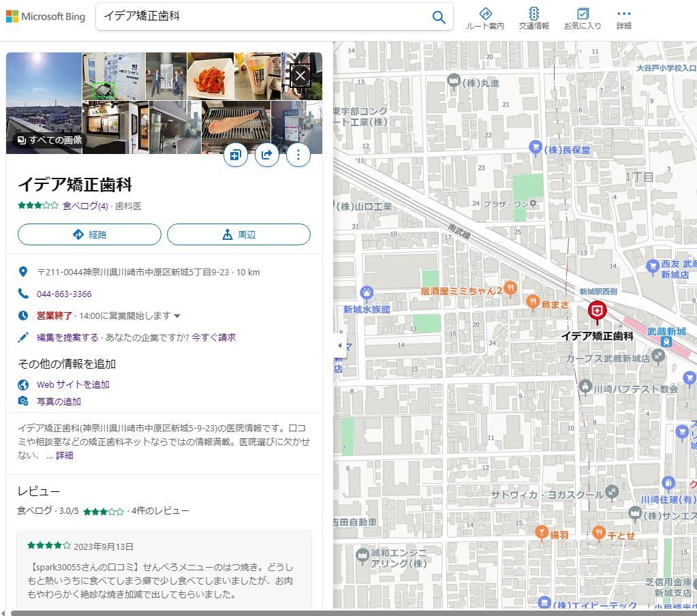Viewport: 697px width, 616px height.
Task: Click 居酒屋ミミちゃん2 restaurant marker
Action: (x=510, y=288)
